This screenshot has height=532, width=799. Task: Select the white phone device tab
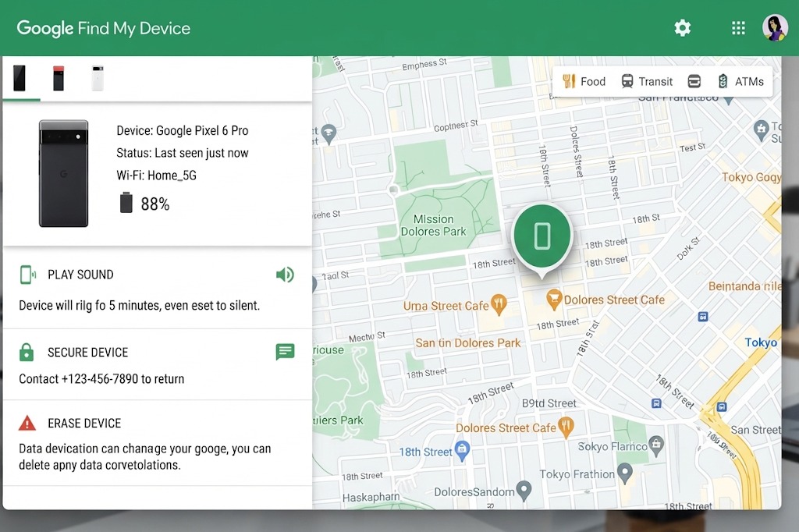pos(98,78)
